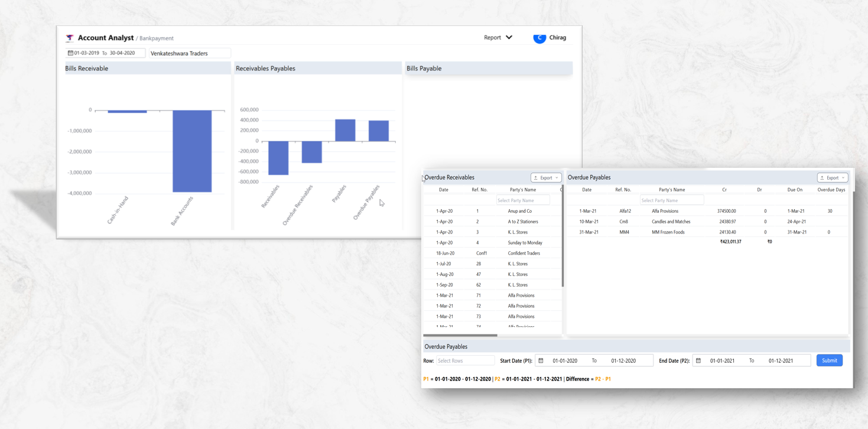The width and height of the screenshot is (868, 429).
Task: Click Select Party Name filter in Overdue Payables
Action: coord(672,200)
